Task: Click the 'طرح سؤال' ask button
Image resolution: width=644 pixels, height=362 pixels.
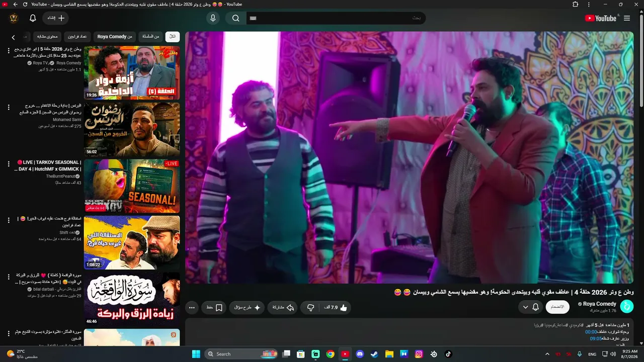Action: 247,308
